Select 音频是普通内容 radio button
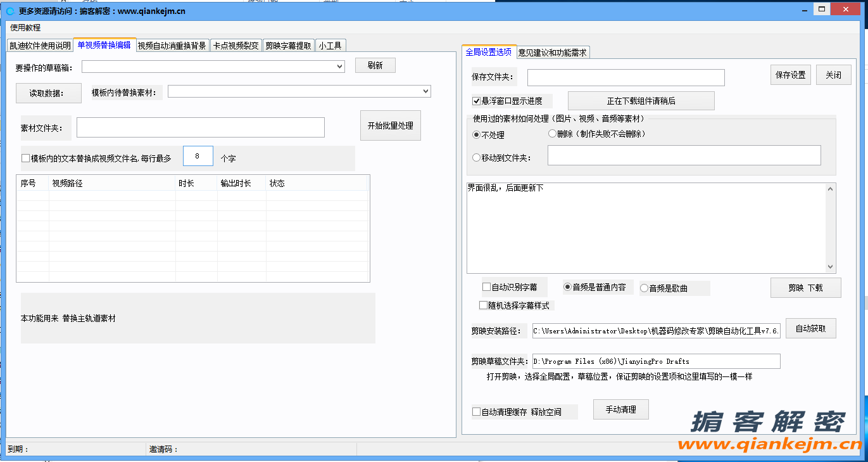The image size is (868, 462). coord(567,287)
